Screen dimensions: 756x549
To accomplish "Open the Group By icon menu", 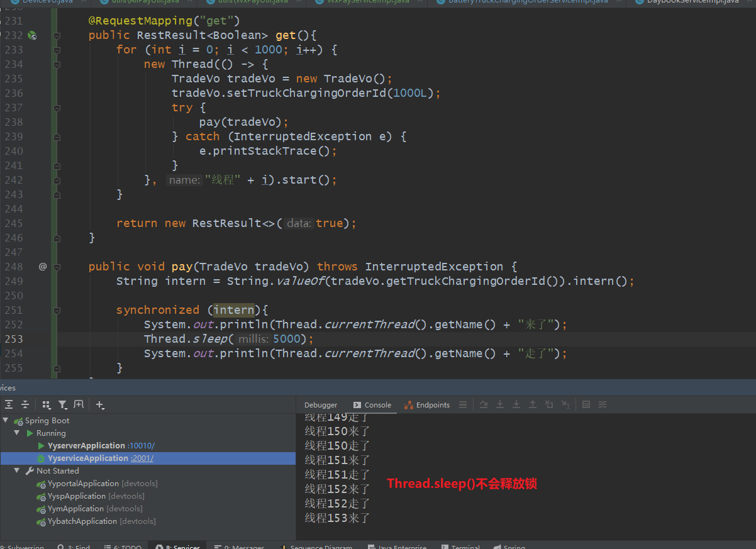I will coord(47,405).
